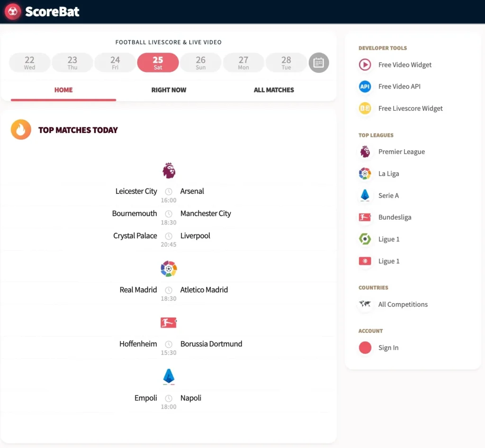
Task: Click the Serie A icon in Top Leagues
Action: click(365, 196)
